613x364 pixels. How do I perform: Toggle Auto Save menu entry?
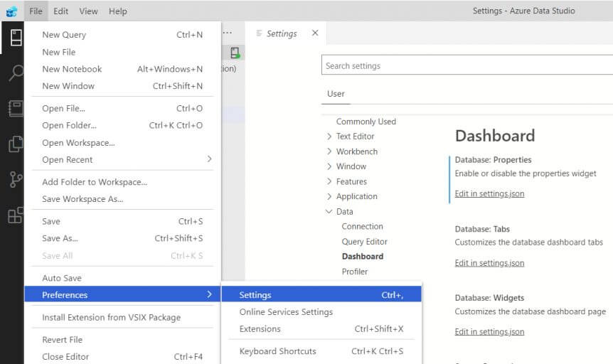coord(122,278)
